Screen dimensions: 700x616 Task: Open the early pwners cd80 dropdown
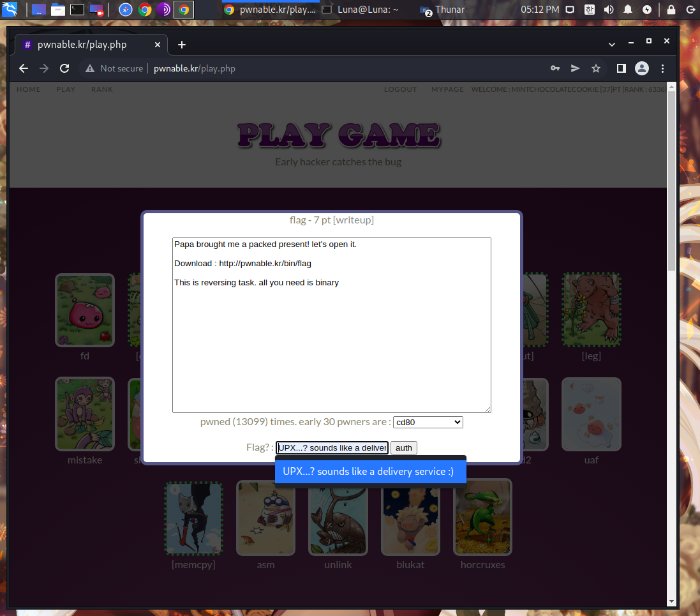428,422
